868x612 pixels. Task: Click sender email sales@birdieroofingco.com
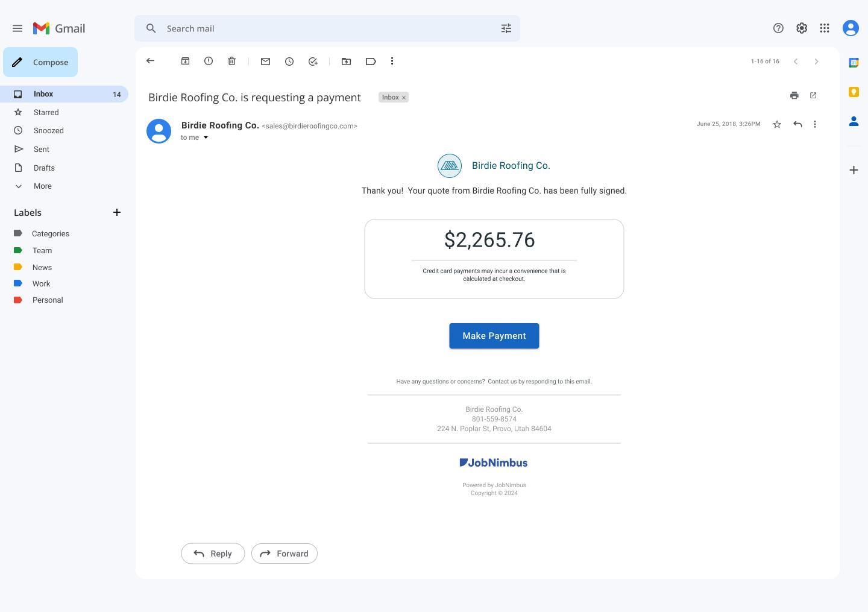coord(310,126)
